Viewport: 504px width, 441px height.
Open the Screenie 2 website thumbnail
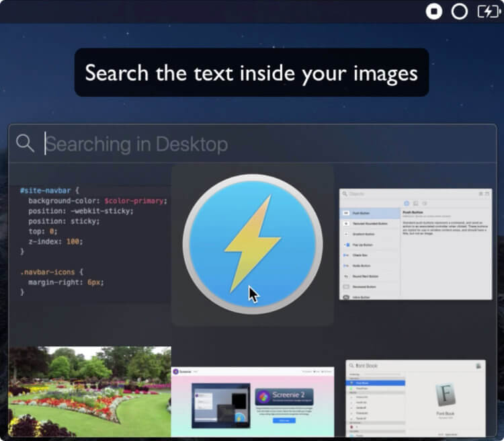pos(253,402)
